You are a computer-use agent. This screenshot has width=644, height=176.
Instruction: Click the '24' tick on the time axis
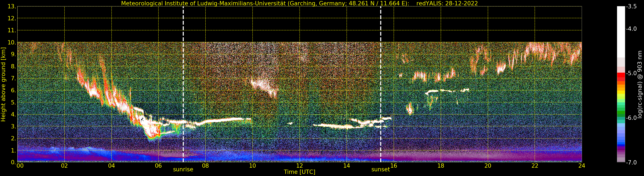click(582, 166)
